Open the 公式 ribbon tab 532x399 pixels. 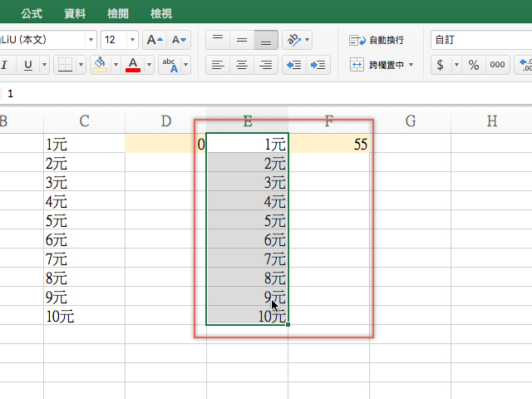pyautogui.click(x=32, y=13)
